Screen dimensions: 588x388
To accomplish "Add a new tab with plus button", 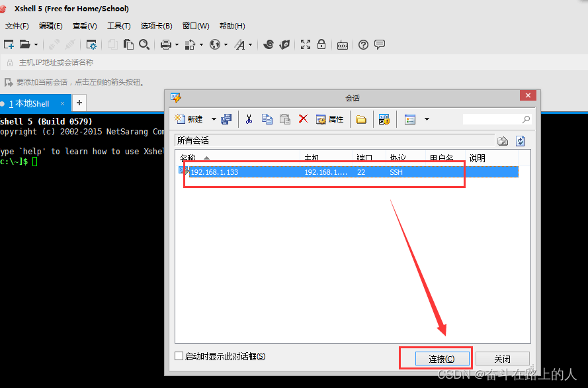I will (x=79, y=103).
